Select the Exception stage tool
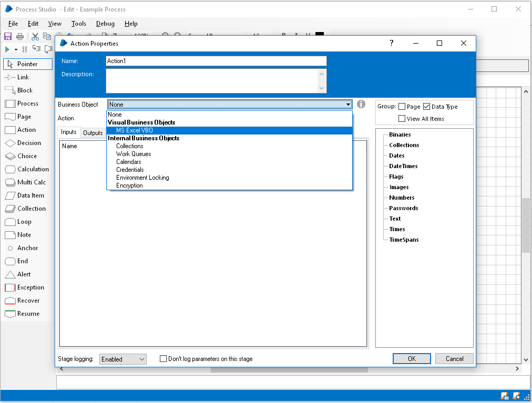Screen dimensions: 532x403 29,287
